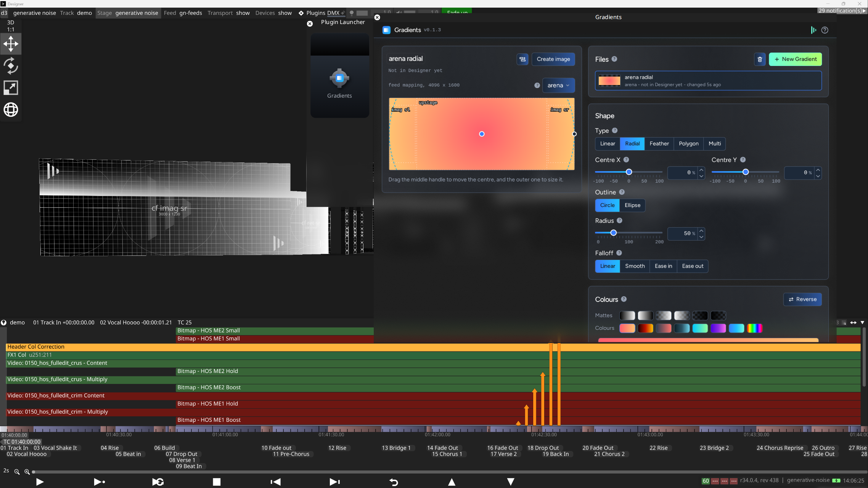Increase Centre X value with up stepper
Viewport: 868px width, 488px height.
tap(701, 170)
